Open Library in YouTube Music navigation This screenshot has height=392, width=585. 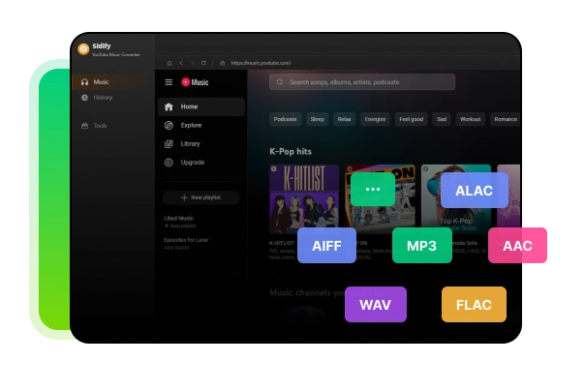(x=190, y=143)
